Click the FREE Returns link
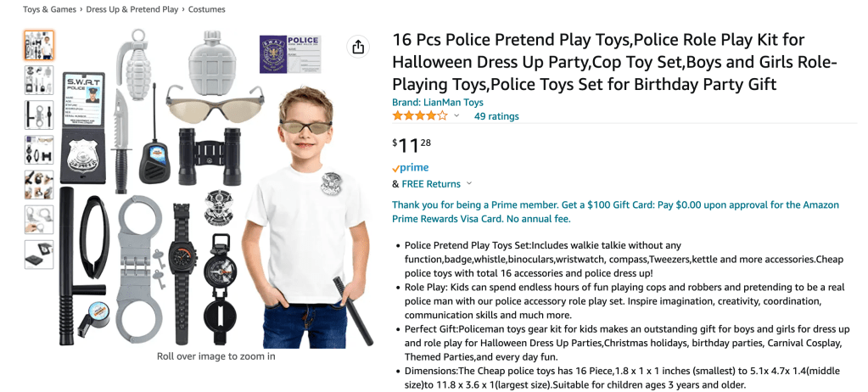Image resolution: width=868 pixels, height=392 pixels. pos(431,184)
